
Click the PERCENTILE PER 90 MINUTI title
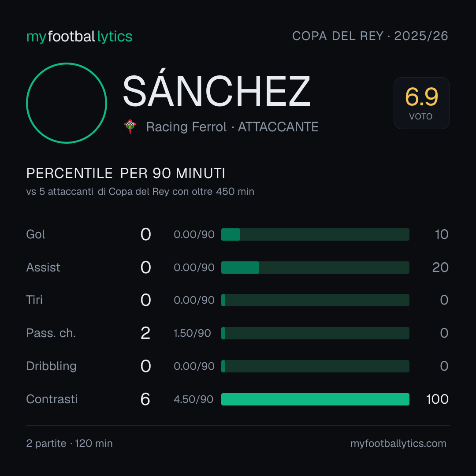(x=126, y=173)
